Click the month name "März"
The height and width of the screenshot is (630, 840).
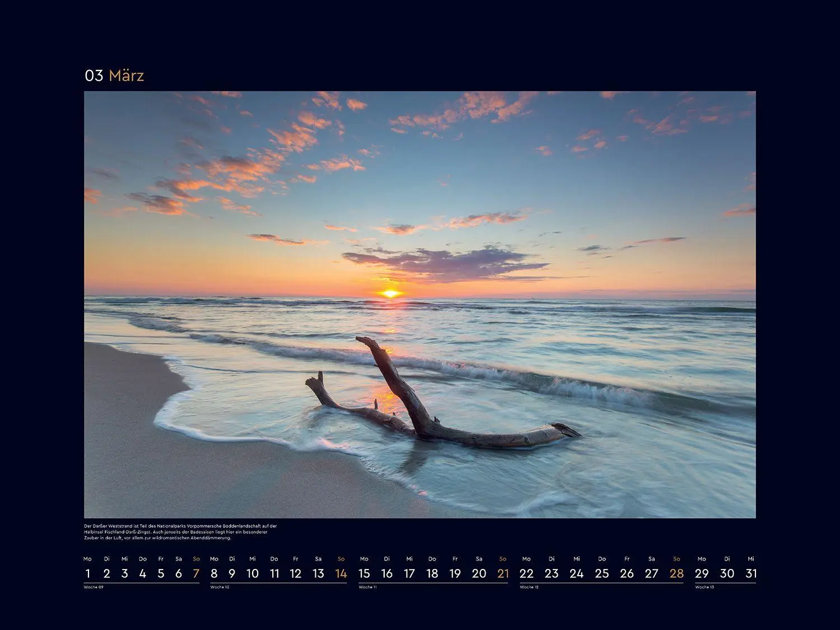(127, 76)
